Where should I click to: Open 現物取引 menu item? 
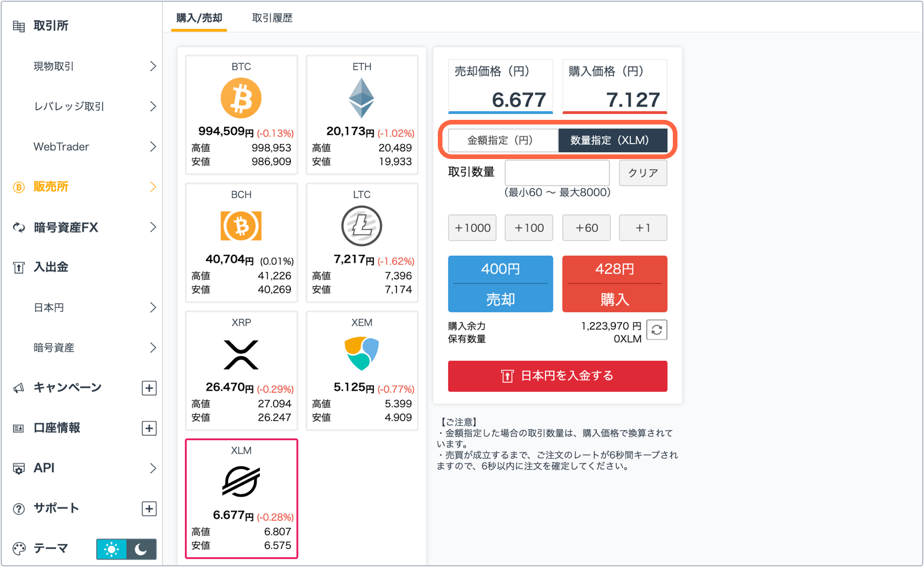[54, 66]
